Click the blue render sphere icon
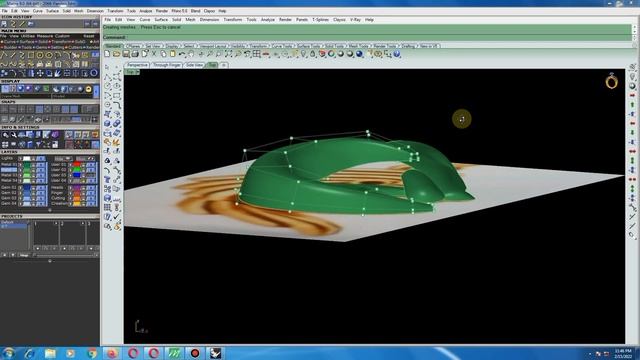 (359, 54)
